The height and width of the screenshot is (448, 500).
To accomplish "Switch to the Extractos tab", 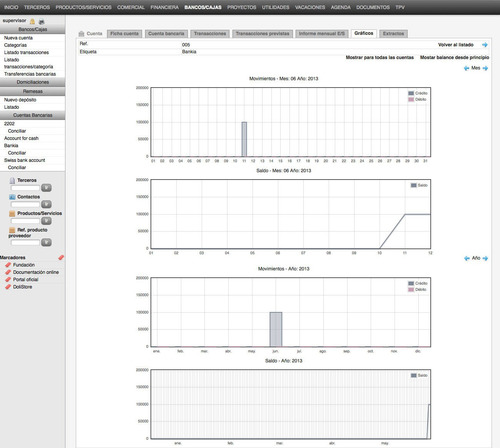I will (x=393, y=34).
